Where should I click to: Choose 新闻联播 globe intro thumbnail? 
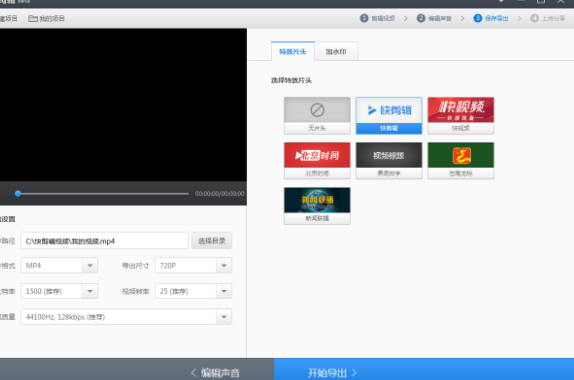coord(317,206)
